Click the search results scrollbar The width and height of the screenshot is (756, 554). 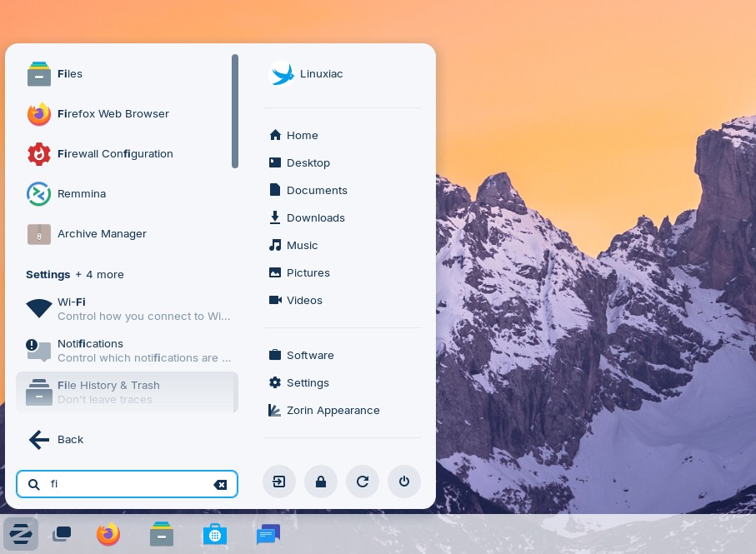tap(235, 112)
